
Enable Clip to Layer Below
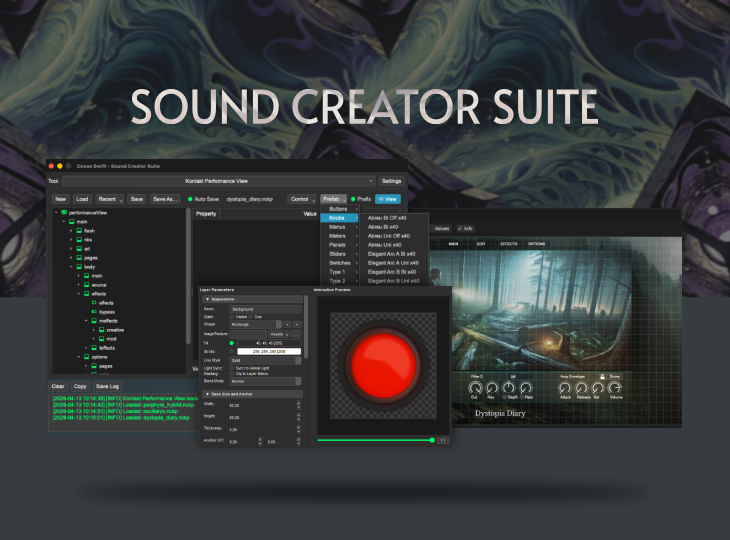click(232, 373)
